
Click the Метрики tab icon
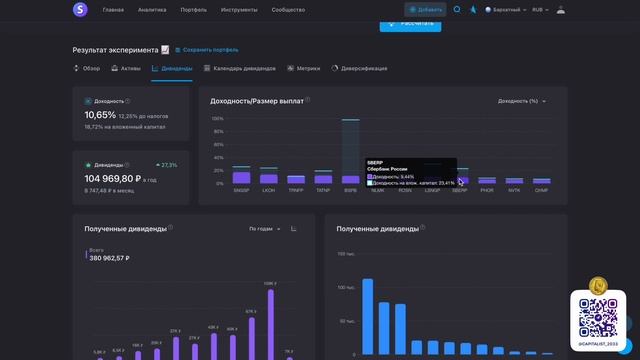tap(290, 68)
